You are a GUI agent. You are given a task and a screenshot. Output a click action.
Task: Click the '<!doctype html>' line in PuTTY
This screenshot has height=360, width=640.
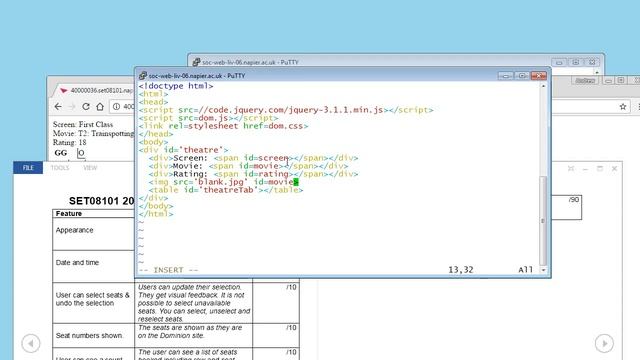click(x=176, y=86)
